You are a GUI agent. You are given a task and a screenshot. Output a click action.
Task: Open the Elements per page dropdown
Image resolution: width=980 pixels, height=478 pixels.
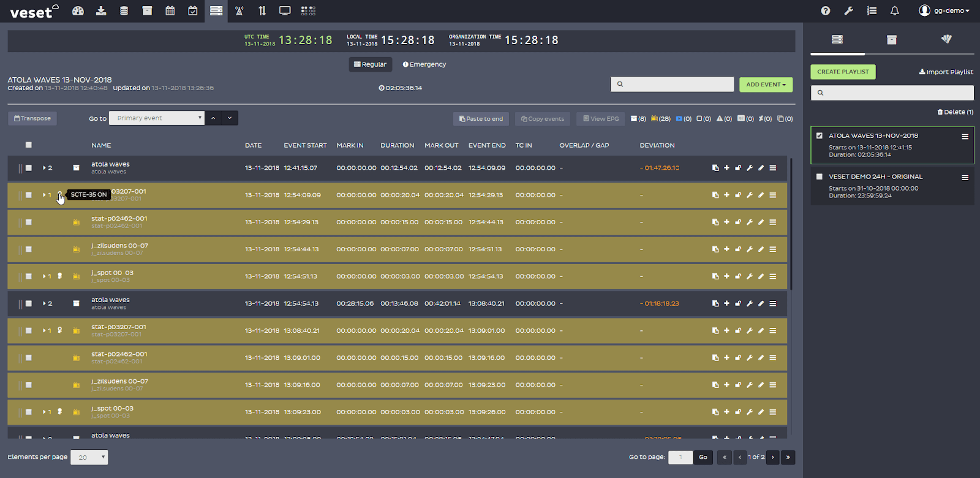tap(89, 457)
